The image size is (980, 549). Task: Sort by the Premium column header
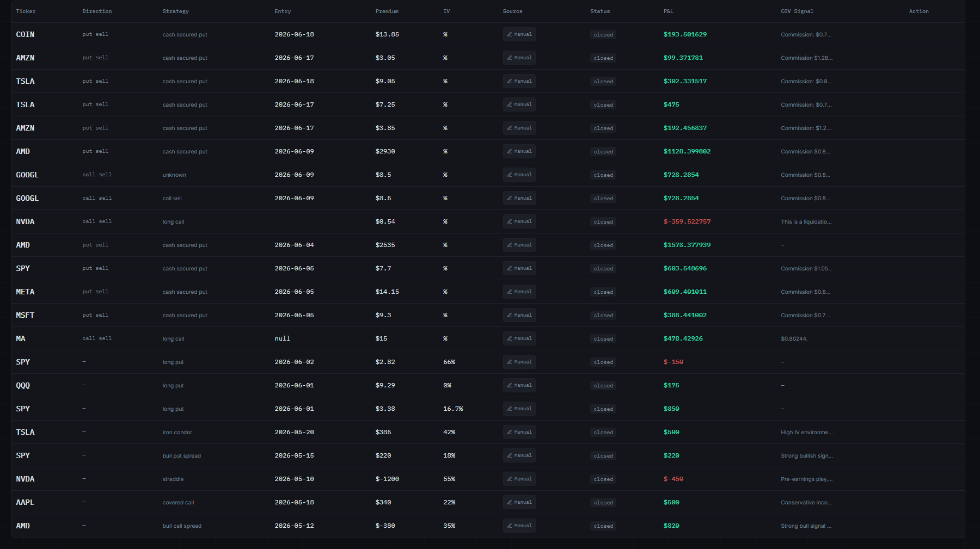387,11
